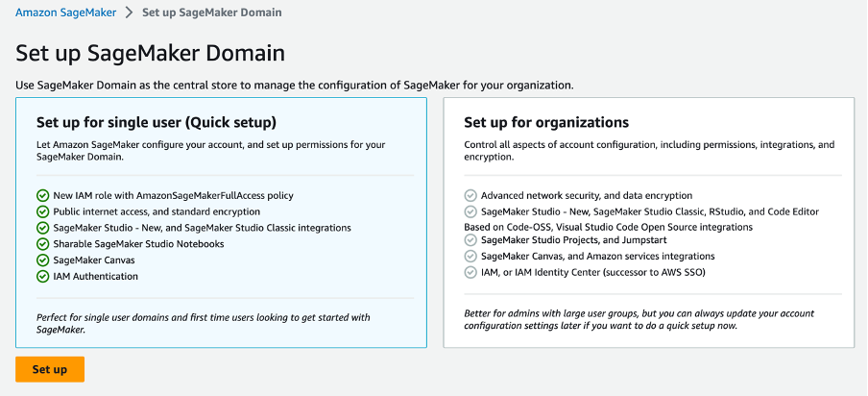
Task: Select the Set up for organizations card
Action: (x=649, y=223)
